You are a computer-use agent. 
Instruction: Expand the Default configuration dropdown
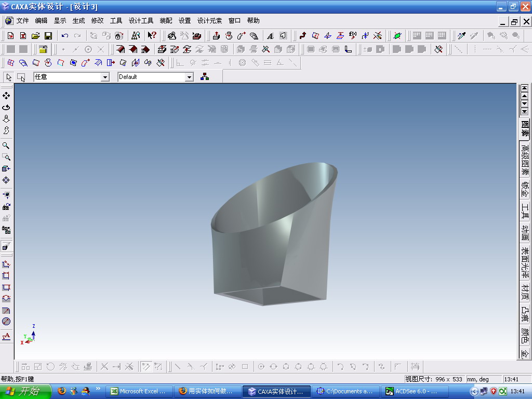(189, 77)
